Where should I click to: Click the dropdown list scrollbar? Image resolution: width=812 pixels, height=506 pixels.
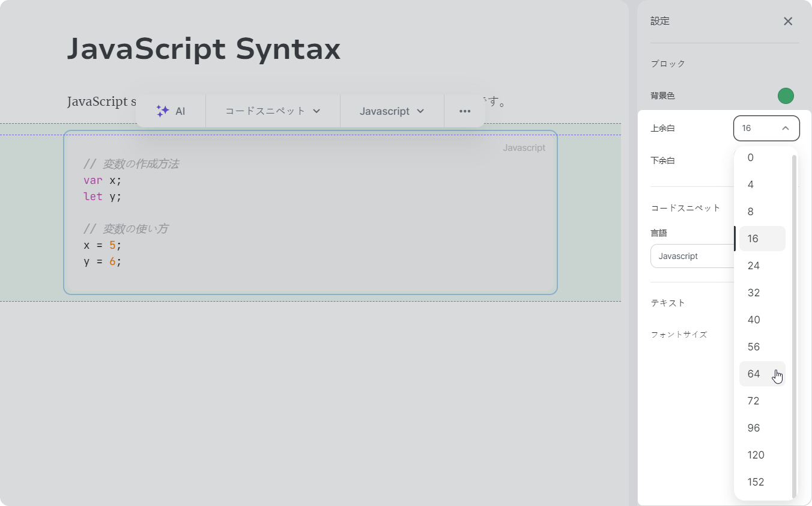[x=794, y=326]
